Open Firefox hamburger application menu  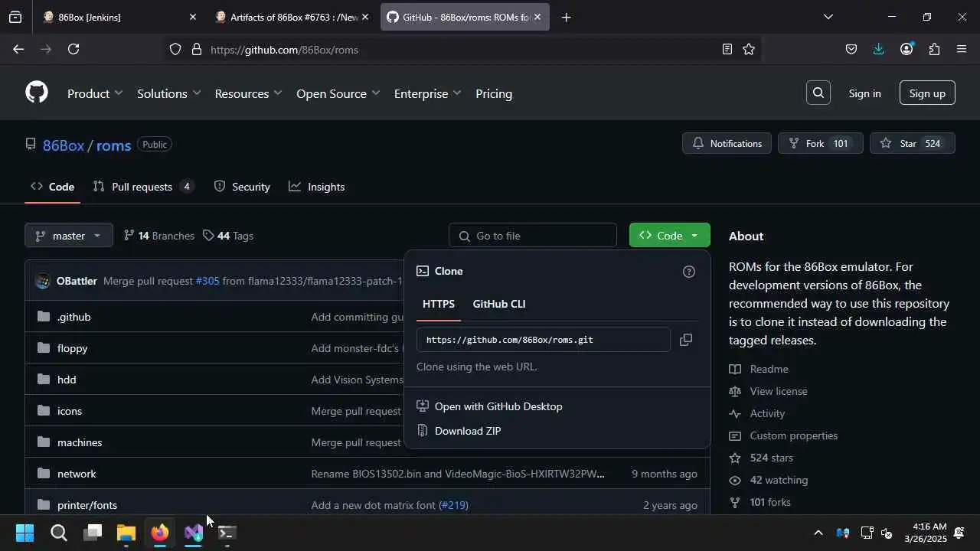pos(962,49)
